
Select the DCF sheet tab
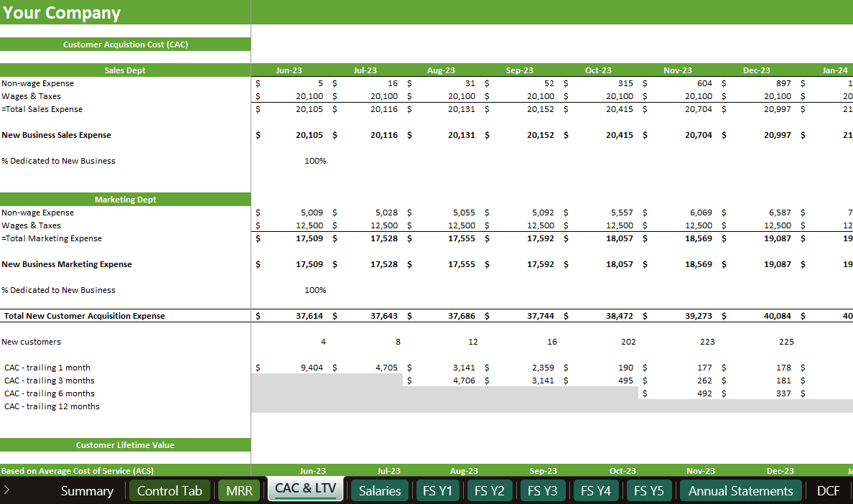tap(828, 490)
